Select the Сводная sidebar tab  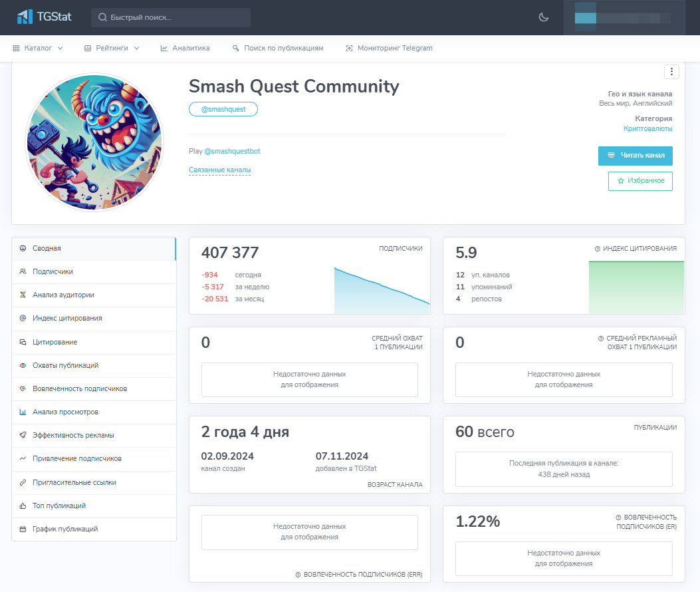[x=94, y=248]
